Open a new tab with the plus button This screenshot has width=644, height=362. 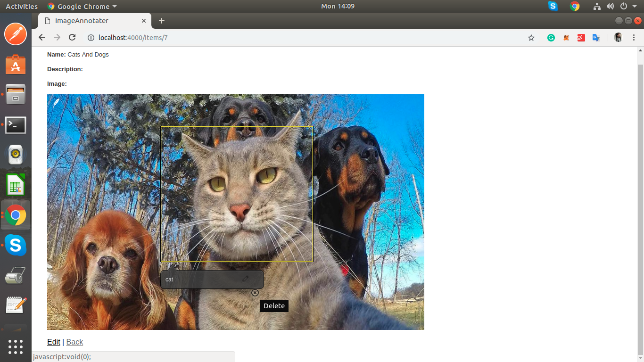[162, 21]
